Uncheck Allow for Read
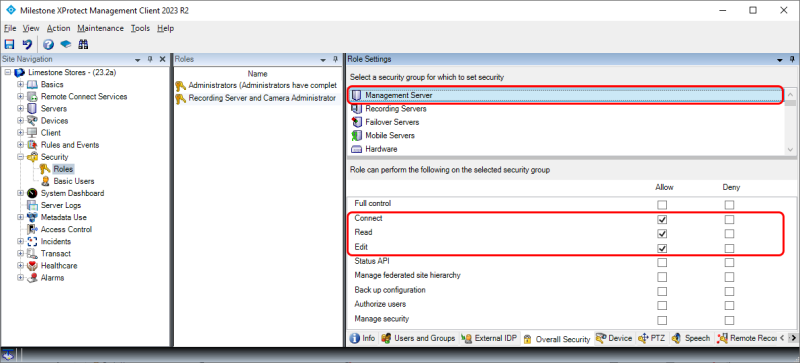800x363 pixels. click(662, 234)
